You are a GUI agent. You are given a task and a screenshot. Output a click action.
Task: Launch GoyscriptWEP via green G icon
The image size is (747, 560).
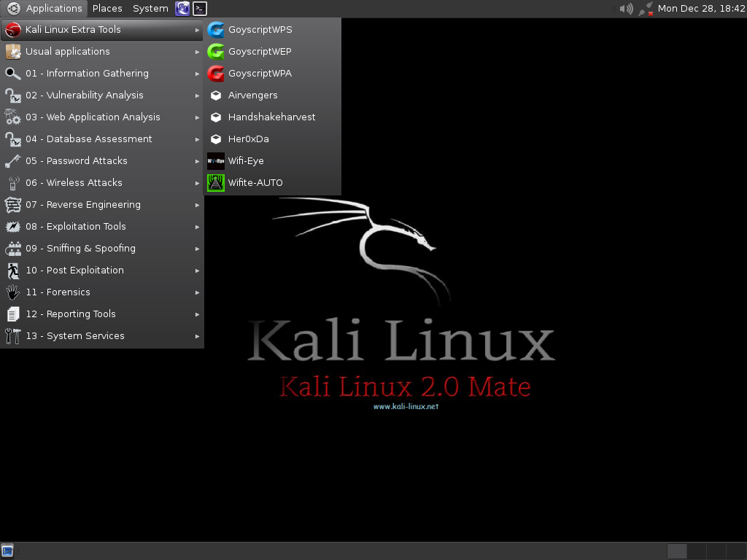pyautogui.click(x=216, y=52)
